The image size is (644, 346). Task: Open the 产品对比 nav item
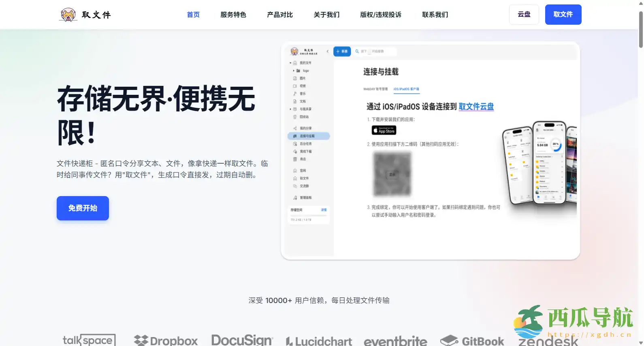(x=280, y=15)
